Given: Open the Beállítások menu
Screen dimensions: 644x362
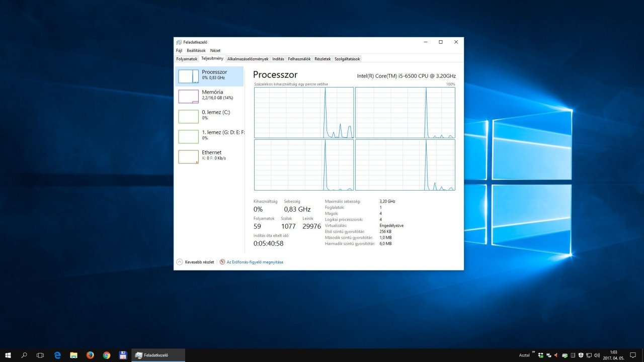Looking at the screenshot, I should [x=196, y=51].
